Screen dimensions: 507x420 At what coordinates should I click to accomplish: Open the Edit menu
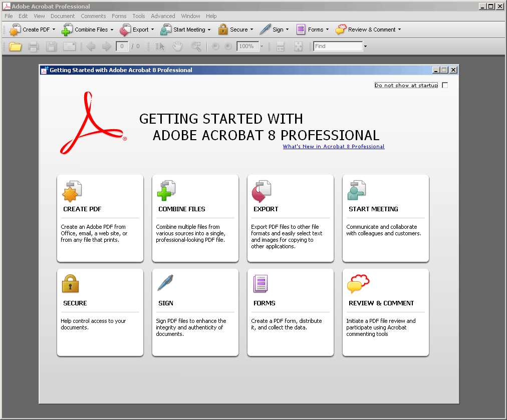23,16
